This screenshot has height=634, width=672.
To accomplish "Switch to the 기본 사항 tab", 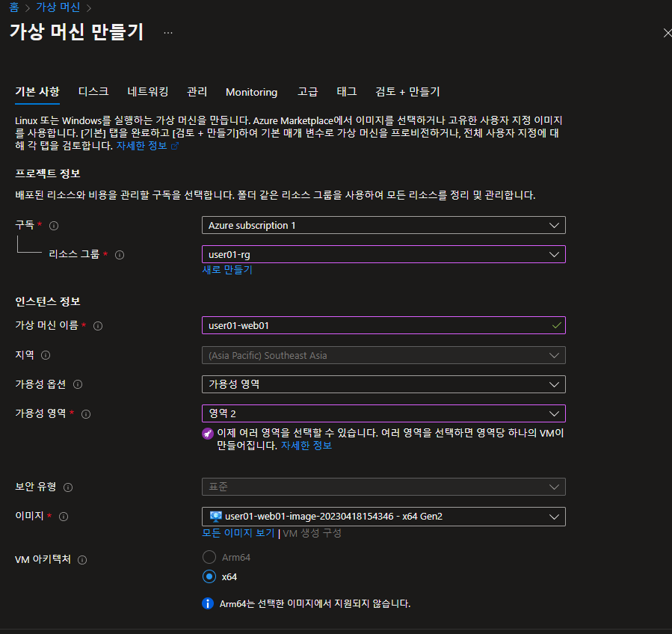I will pyautogui.click(x=37, y=92).
